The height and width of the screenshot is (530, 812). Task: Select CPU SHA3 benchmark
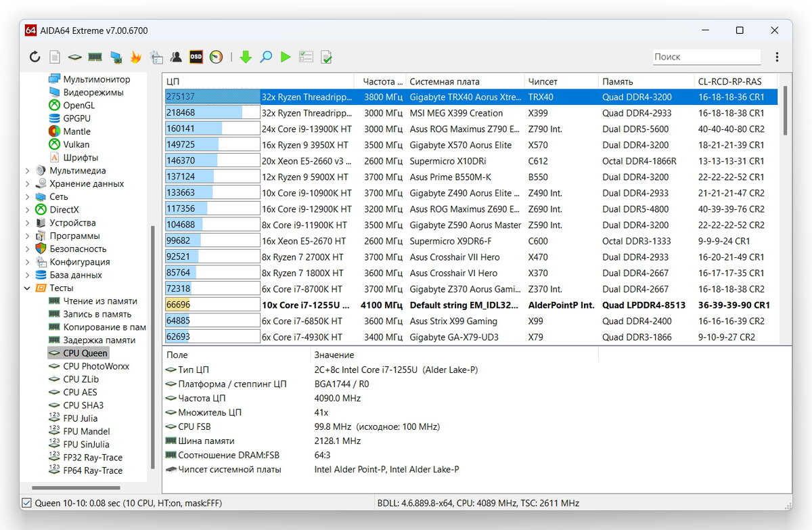click(83, 405)
